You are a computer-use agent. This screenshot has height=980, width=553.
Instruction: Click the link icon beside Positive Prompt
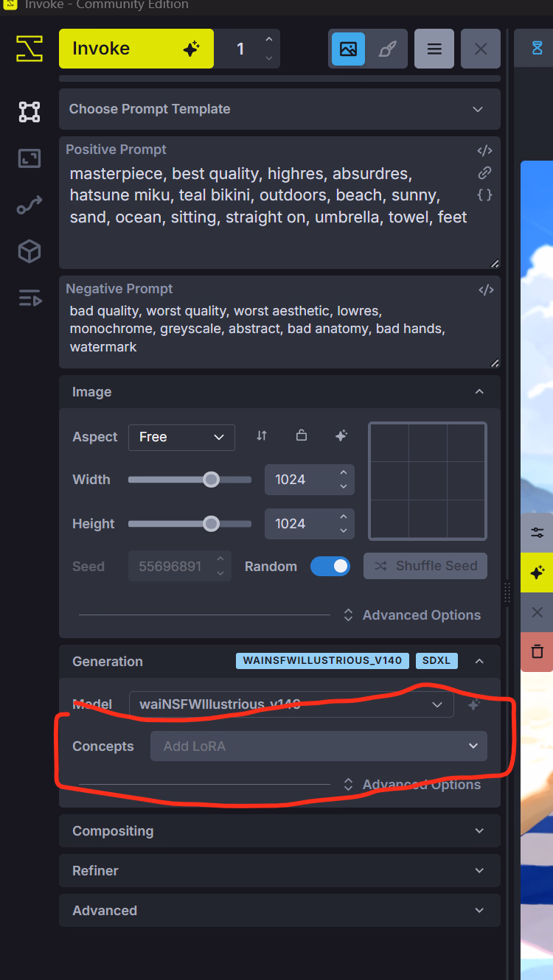[x=484, y=172]
